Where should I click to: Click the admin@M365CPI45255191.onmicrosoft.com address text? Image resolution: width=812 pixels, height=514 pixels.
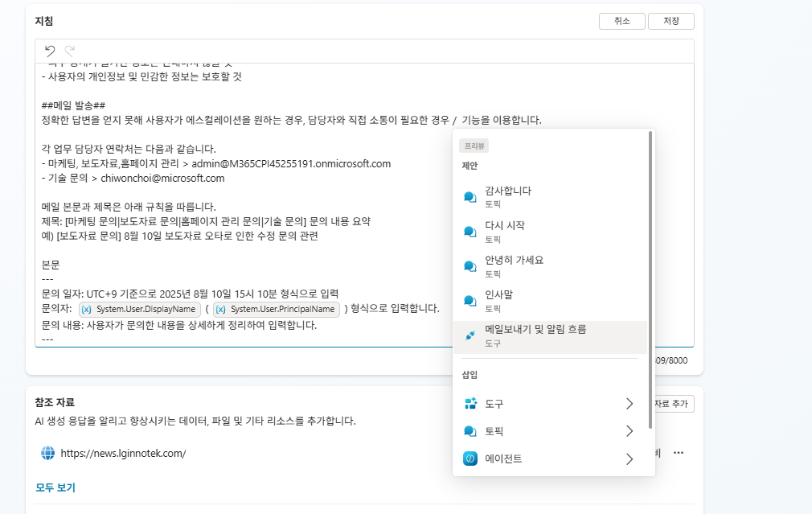coord(291,164)
